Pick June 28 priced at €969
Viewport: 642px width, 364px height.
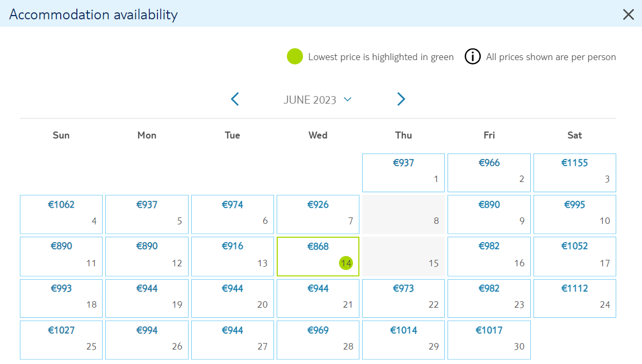coord(318,340)
